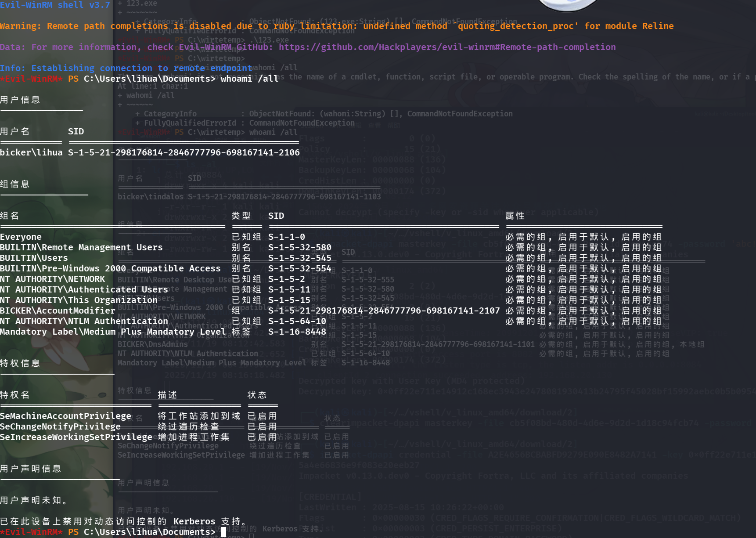Click SID 'S-1-1-0' value
This screenshot has width=756, height=538.
pos(287,237)
